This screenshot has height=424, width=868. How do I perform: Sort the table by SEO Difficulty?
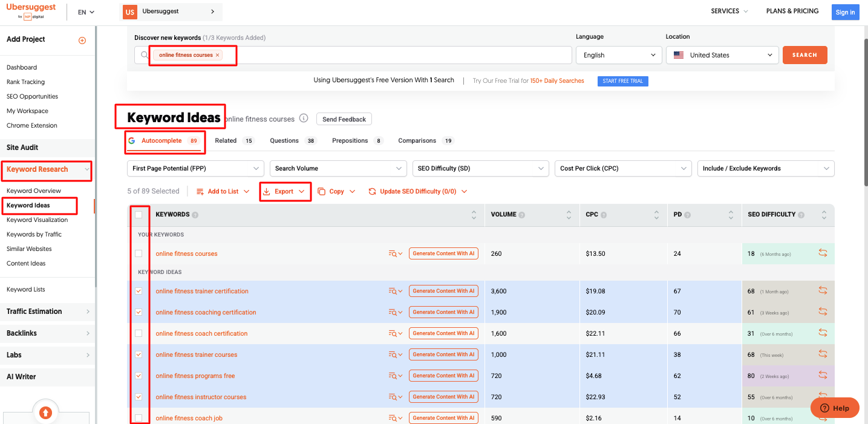[824, 215]
